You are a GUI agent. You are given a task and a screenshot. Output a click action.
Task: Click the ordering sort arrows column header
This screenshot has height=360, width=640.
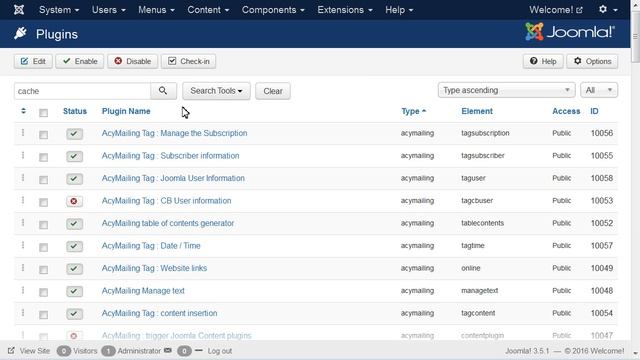point(23,111)
